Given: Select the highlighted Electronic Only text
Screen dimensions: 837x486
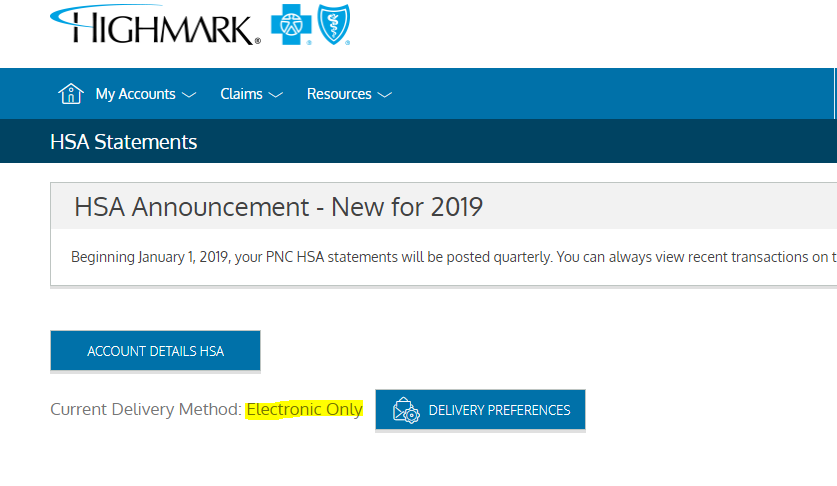Looking at the screenshot, I should pos(304,409).
